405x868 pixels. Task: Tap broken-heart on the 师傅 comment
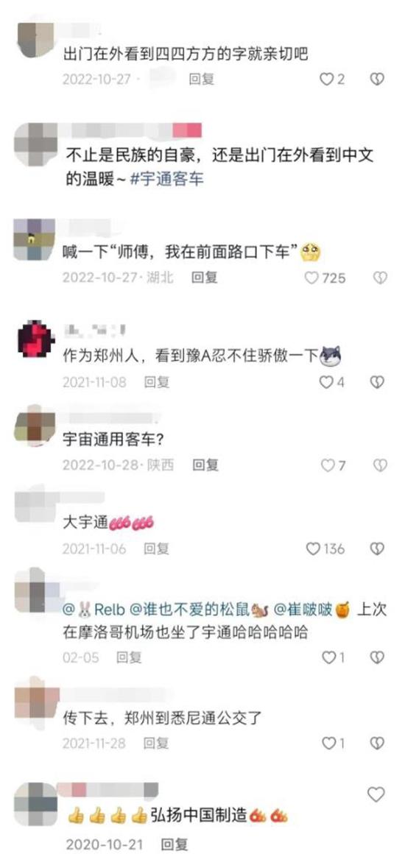click(x=380, y=278)
